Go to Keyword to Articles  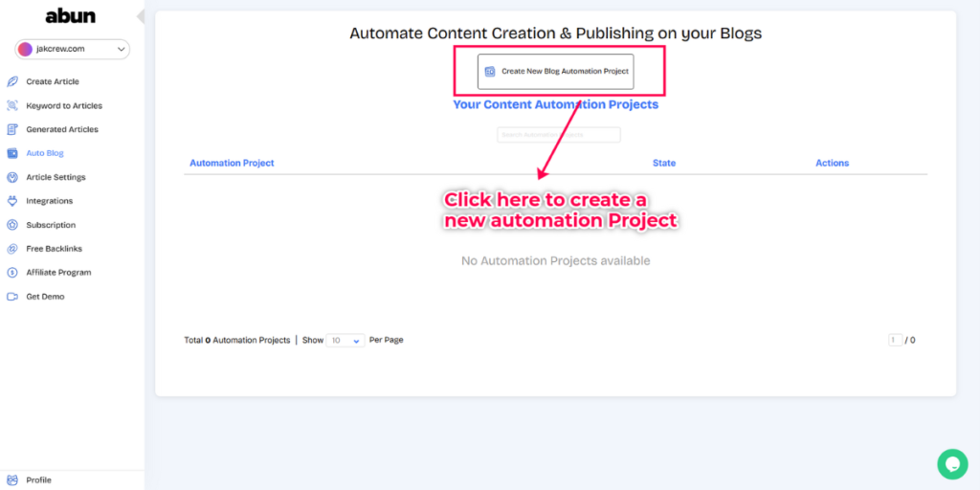[64, 105]
